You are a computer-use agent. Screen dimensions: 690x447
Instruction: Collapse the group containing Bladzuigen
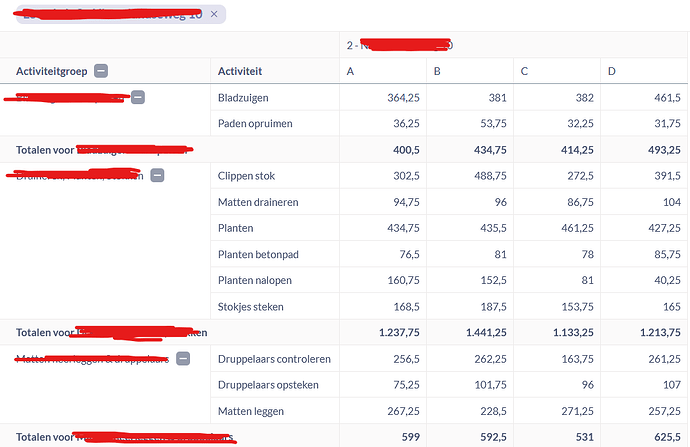tap(138, 97)
